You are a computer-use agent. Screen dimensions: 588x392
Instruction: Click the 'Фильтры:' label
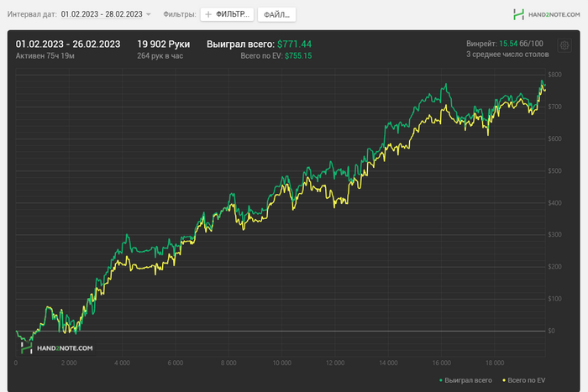pyautogui.click(x=180, y=14)
